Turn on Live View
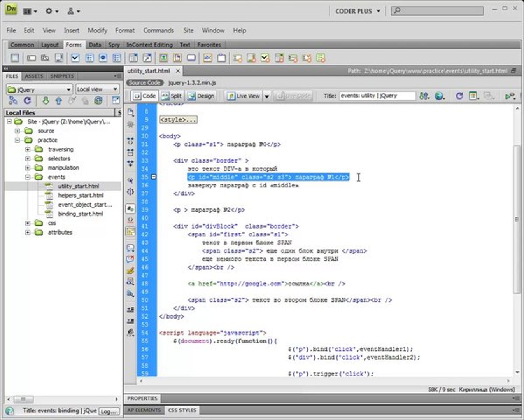 (244, 96)
